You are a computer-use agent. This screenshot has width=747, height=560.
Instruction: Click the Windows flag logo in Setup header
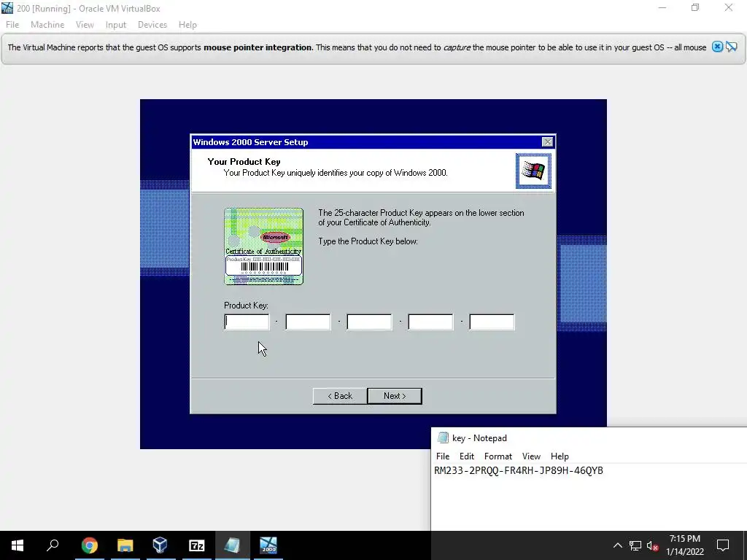pyautogui.click(x=533, y=171)
